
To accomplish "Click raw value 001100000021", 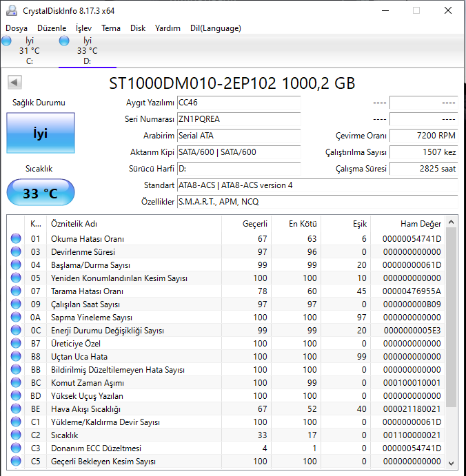I will pyautogui.click(x=412, y=435).
